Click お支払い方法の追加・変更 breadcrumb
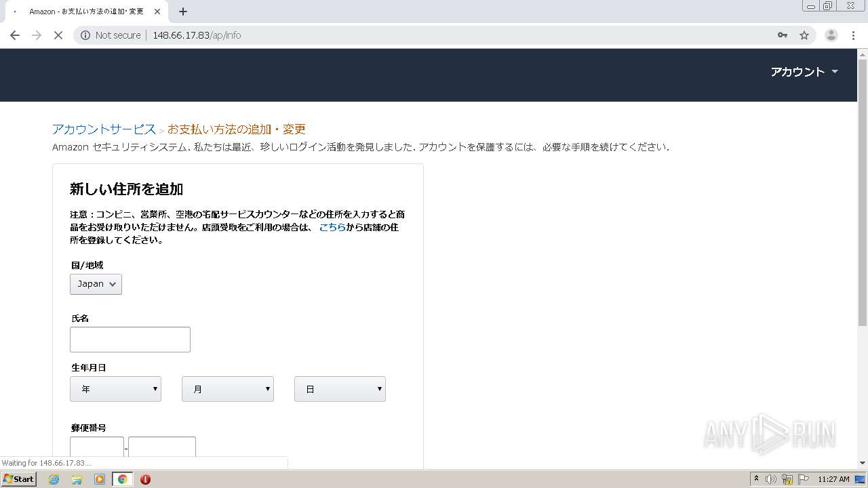 (x=237, y=129)
